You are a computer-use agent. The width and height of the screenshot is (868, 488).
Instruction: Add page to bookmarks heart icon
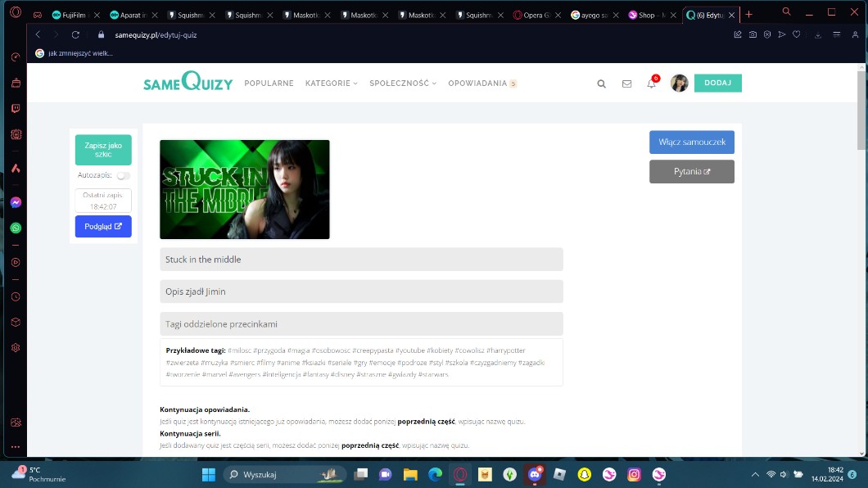coord(796,34)
